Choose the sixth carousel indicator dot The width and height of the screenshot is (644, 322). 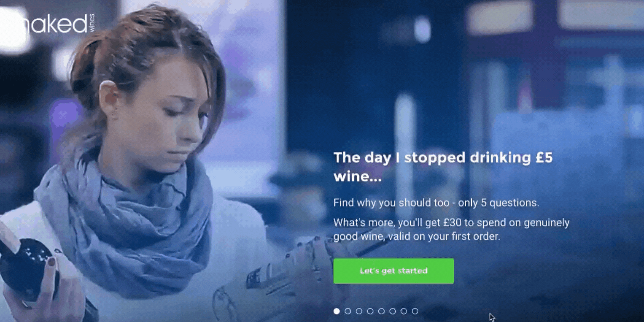click(393, 311)
